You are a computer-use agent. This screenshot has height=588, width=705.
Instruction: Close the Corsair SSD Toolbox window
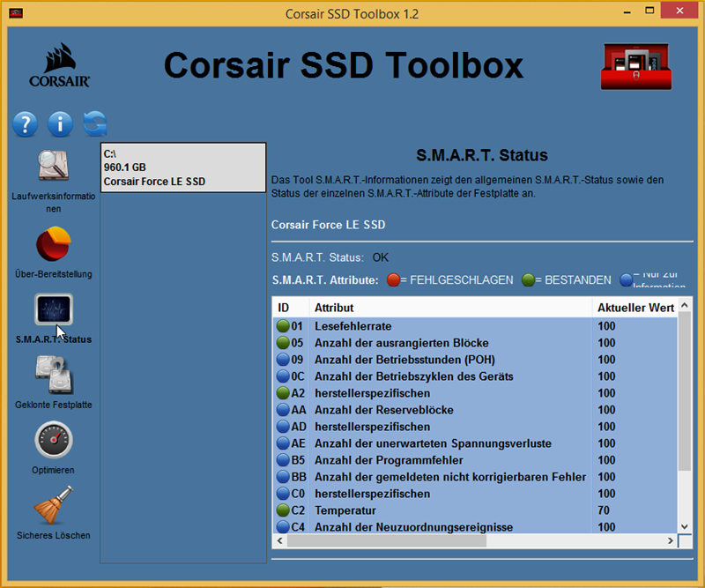[x=679, y=11]
